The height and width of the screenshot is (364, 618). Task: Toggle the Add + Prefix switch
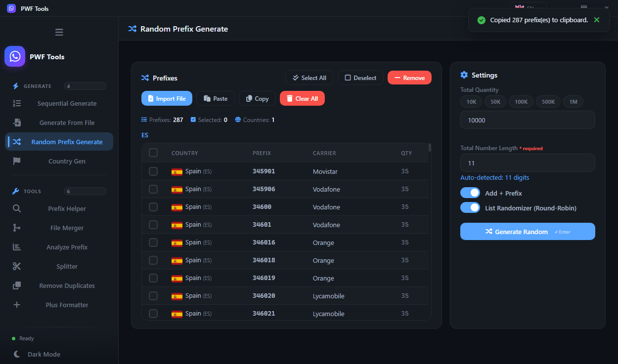click(x=470, y=193)
